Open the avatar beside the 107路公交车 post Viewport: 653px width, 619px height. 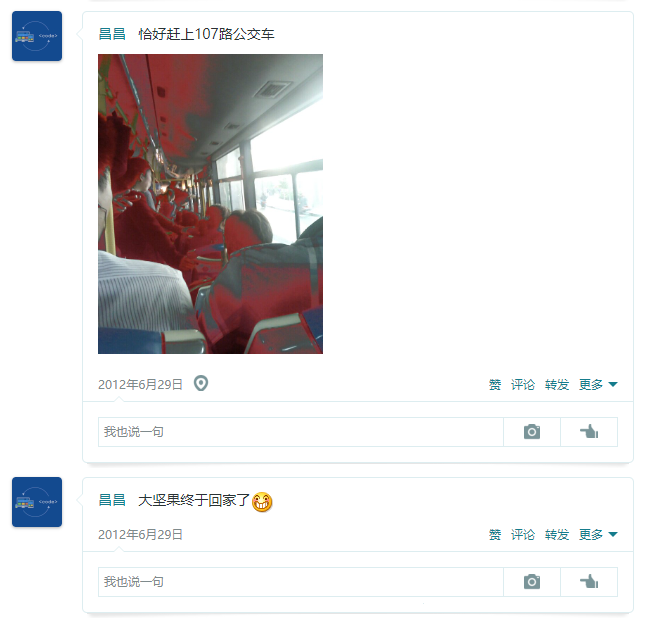pyautogui.click(x=37, y=36)
